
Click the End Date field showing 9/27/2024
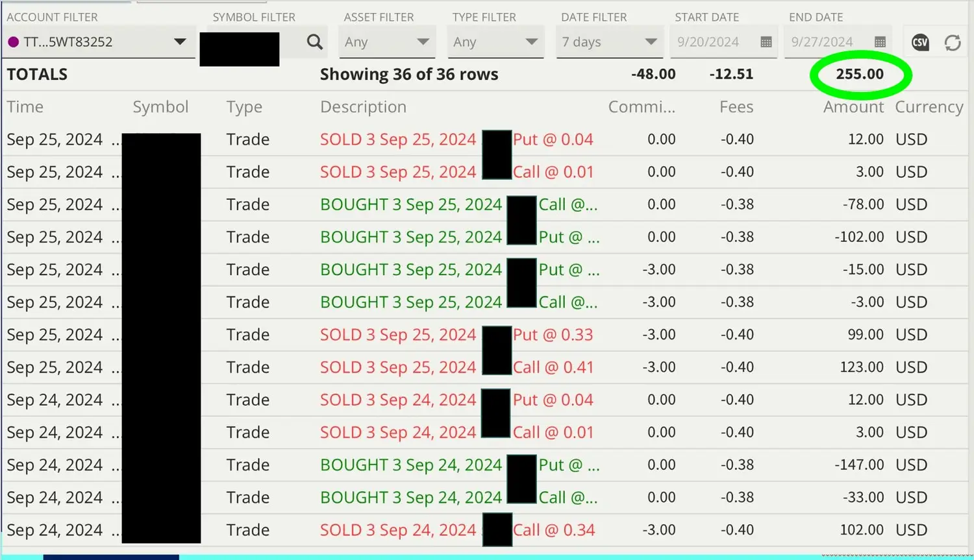822,42
